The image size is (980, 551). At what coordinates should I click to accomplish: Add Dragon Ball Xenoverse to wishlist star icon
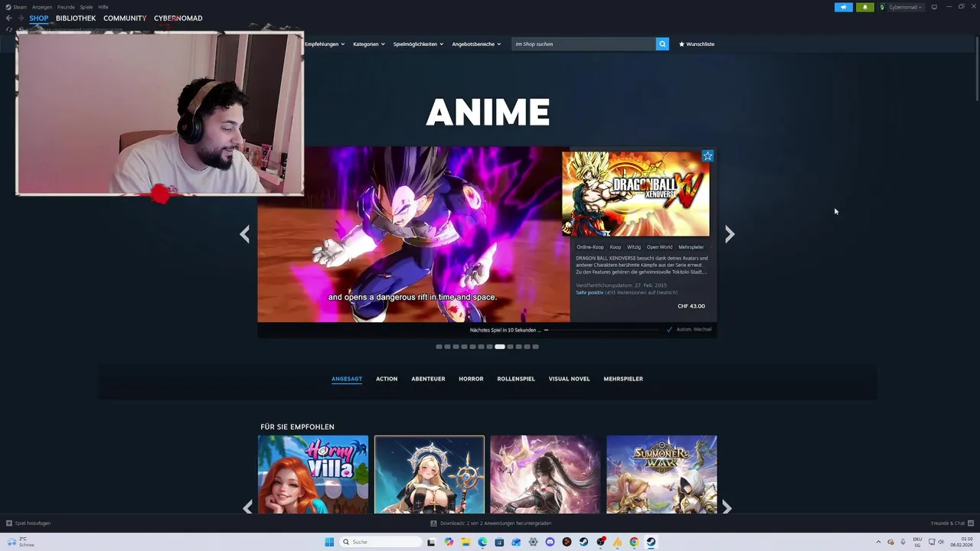(707, 156)
